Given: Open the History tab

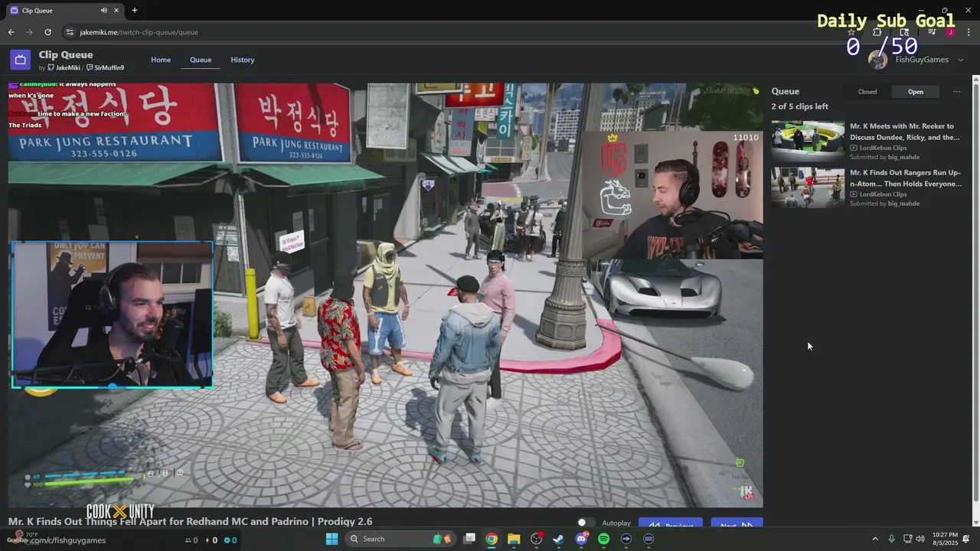Looking at the screenshot, I should pos(243,60).
